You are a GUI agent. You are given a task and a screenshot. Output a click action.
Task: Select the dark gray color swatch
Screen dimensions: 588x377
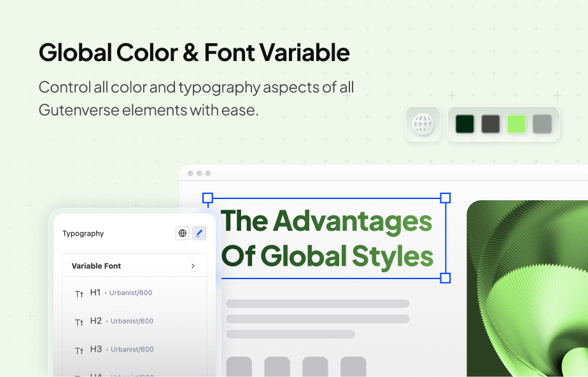pos(491,124)
